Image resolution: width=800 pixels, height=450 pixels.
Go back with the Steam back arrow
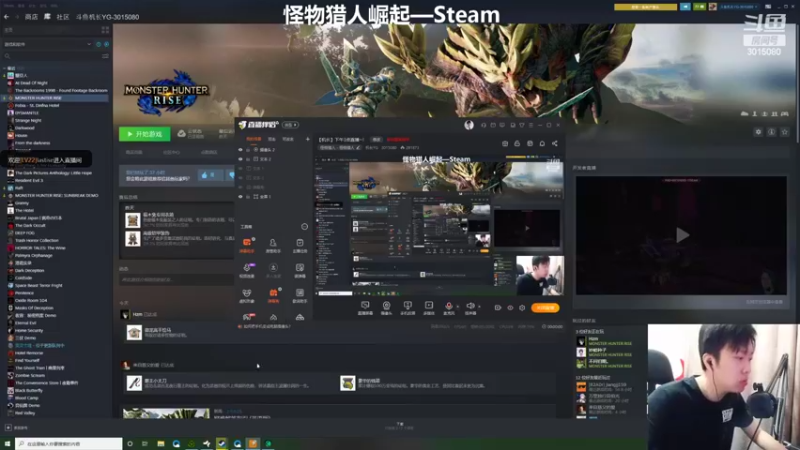coord(7,17)
